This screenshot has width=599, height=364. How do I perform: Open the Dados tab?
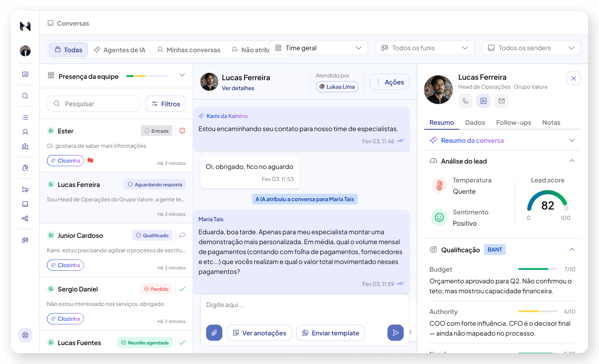click(475, 123)
